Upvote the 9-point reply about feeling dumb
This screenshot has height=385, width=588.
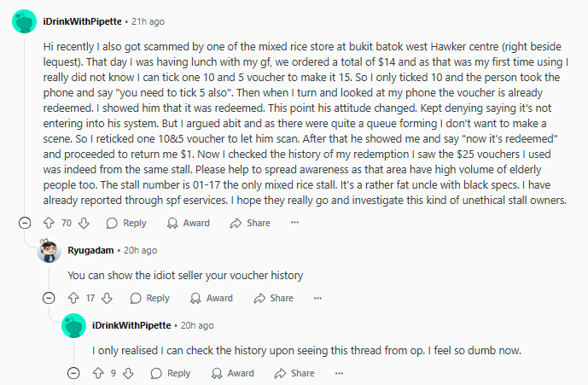coord(98,373)
